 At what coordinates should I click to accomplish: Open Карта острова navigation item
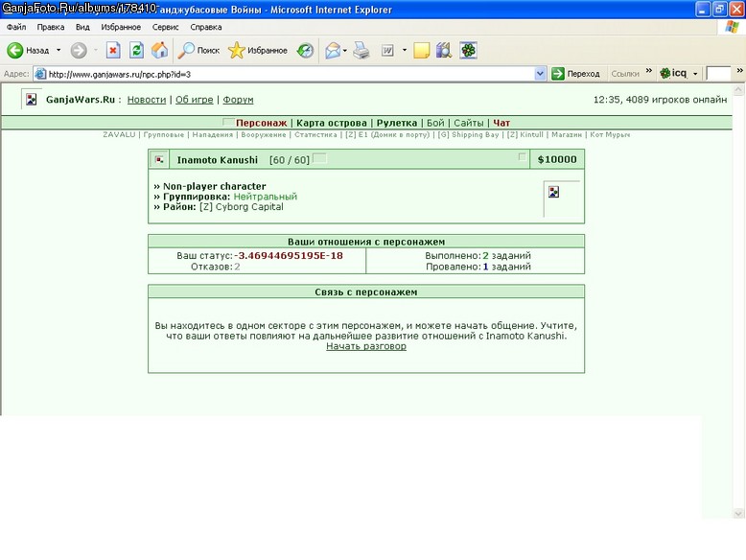(x=332, y=123)
